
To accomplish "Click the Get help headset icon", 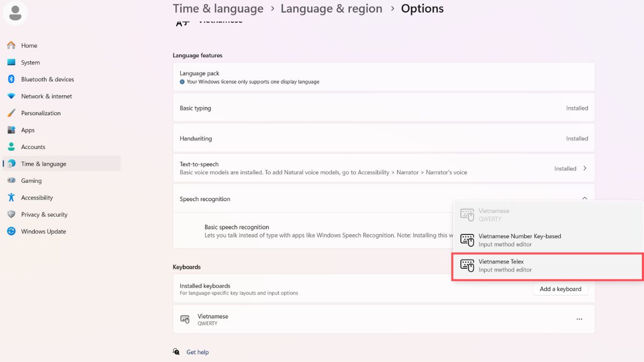I will pyautogui.click(x=177, y=352).
